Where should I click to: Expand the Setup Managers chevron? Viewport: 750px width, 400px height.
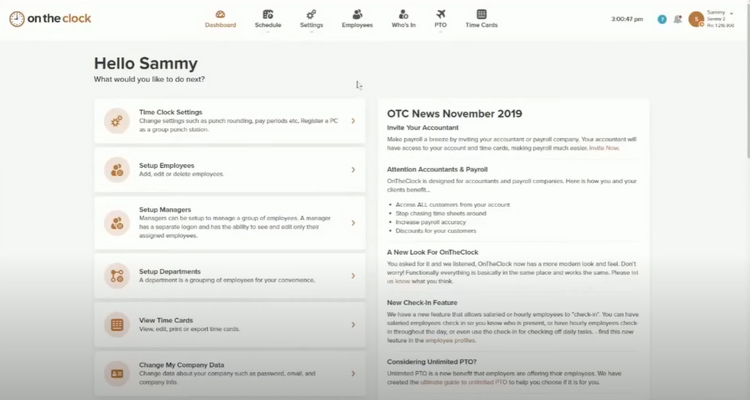pyautogui.click(x=353, y=223)
